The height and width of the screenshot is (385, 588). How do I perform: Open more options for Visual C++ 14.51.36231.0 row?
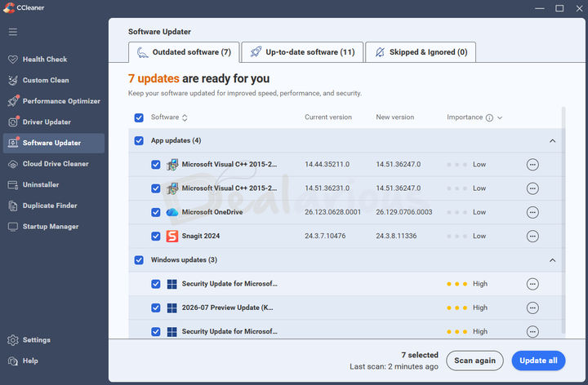click(x=532, y=188)
